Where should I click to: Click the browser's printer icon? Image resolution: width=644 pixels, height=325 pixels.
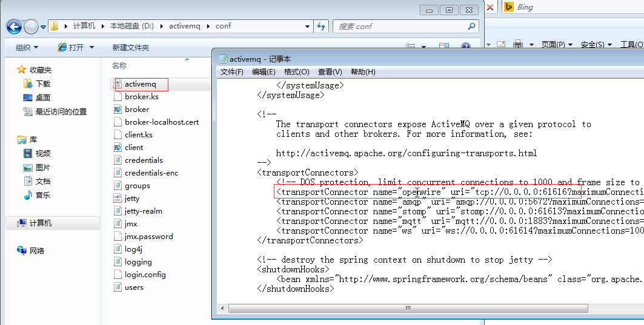click(x=519, y=44)
